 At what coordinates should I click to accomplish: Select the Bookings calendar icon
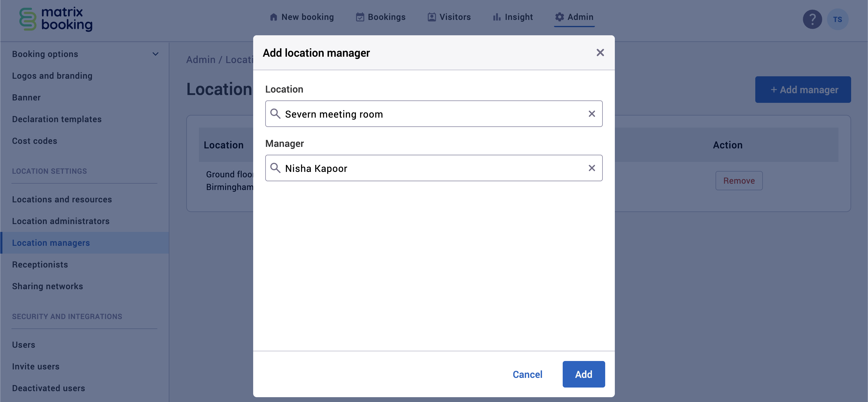click(360, 17)
